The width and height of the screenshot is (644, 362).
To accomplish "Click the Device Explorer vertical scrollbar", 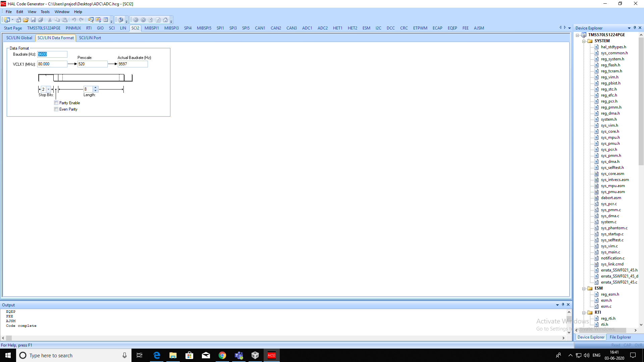I will coord(641,101).
